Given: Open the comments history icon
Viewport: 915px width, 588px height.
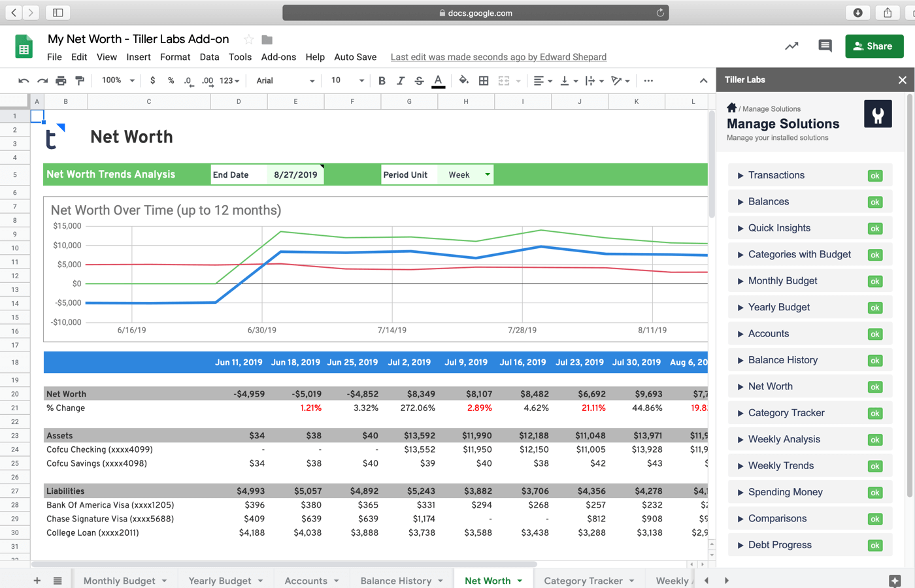Looking at the screenshot, I should click(825, 46).
